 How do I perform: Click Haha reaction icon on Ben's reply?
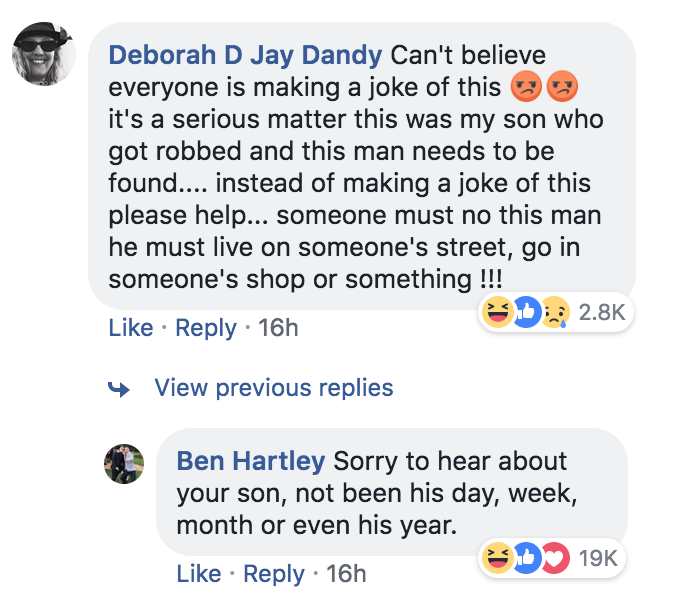click(x=497, y=558)
